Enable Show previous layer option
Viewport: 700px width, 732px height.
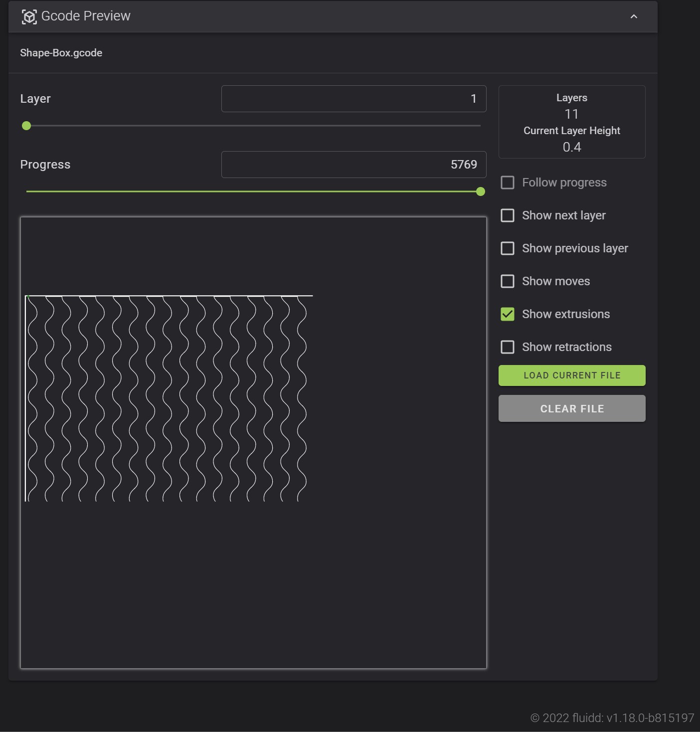508,248
